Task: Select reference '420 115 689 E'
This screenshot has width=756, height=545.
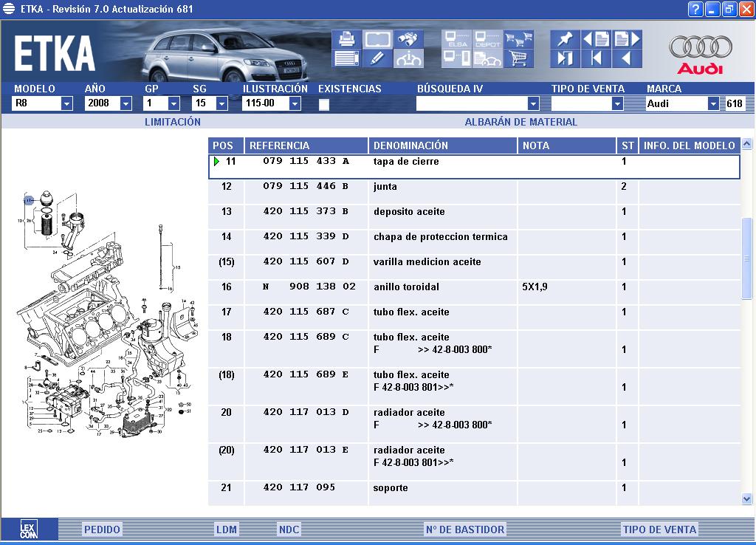Action: [x=306, y=374]
